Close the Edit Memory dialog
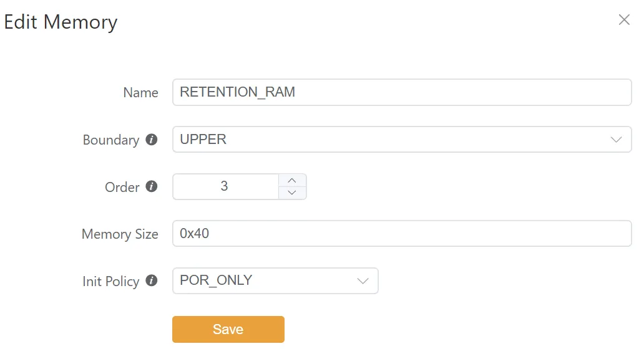Screen dimensions: 644x359 624,20
